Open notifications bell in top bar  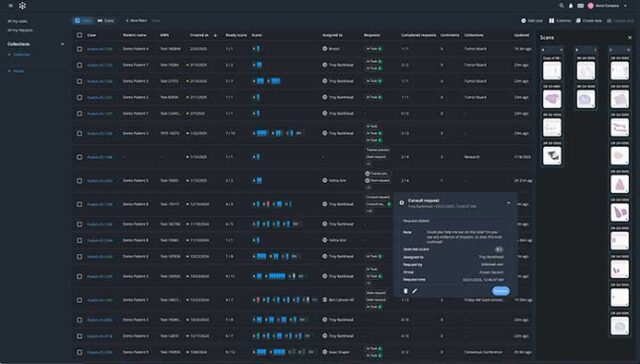571,6
